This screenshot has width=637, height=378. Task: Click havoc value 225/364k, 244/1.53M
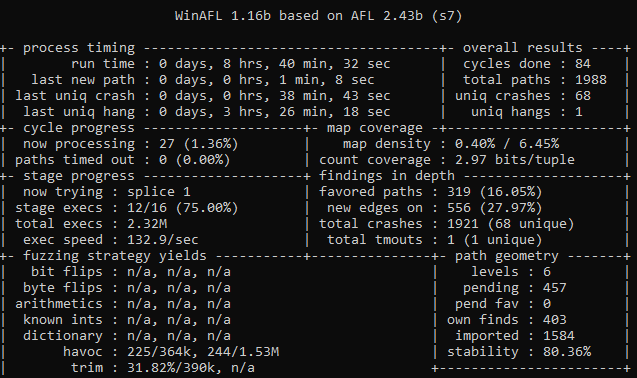click(x=203, y=352)
